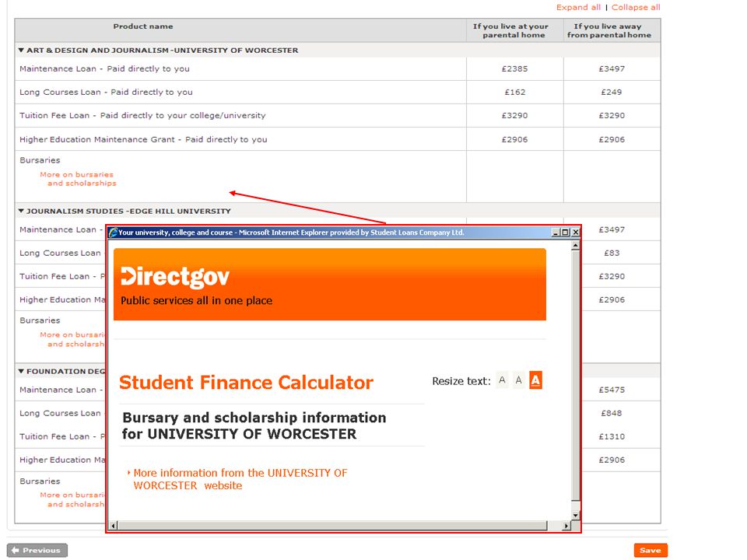Click Long Courses Loan row under Worcester
Image resolution: width=747 pixels, height=560 pixels.
[x=338, y=92]
